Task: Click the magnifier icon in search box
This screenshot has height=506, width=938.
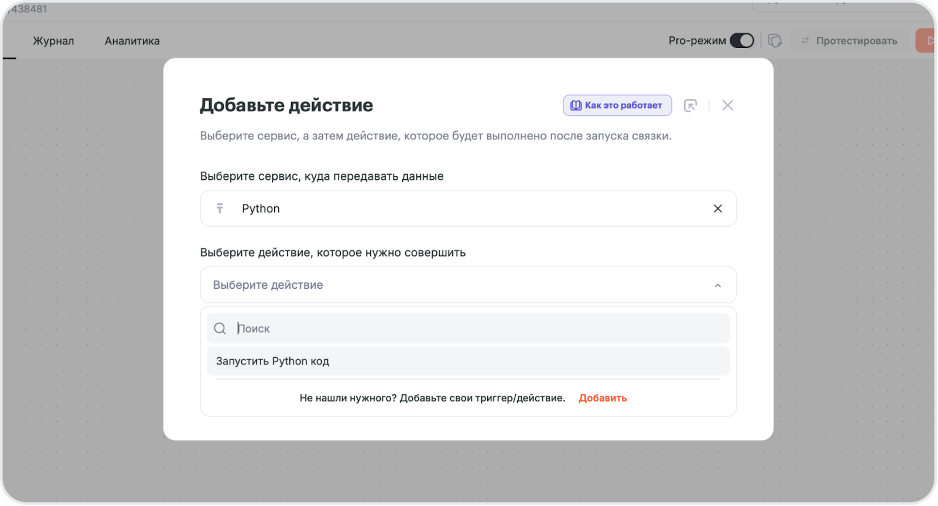Action: pos(220,328)
